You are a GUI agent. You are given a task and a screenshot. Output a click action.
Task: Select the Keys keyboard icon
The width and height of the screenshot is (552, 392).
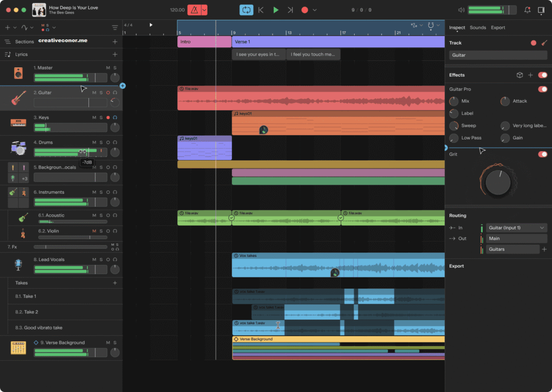[18, 123]
